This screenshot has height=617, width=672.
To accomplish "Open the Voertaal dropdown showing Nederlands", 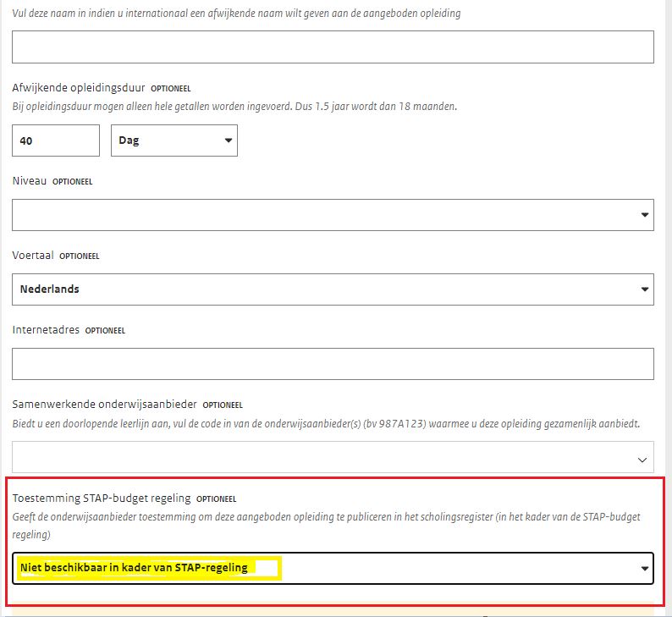I will coord(333,289).
